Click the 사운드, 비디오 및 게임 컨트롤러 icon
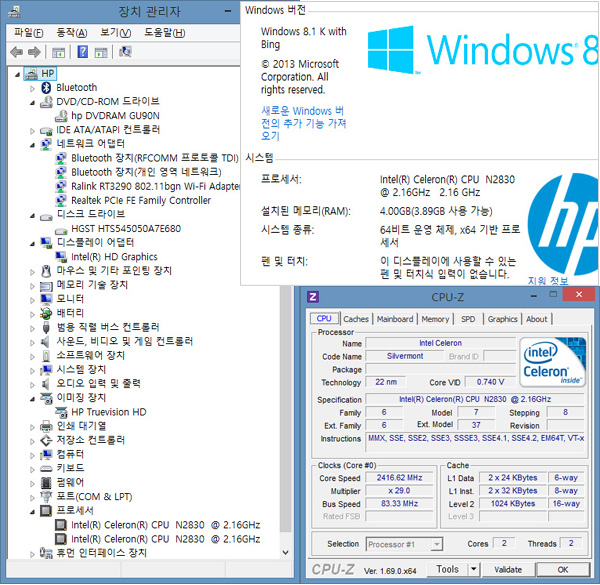 46,342
